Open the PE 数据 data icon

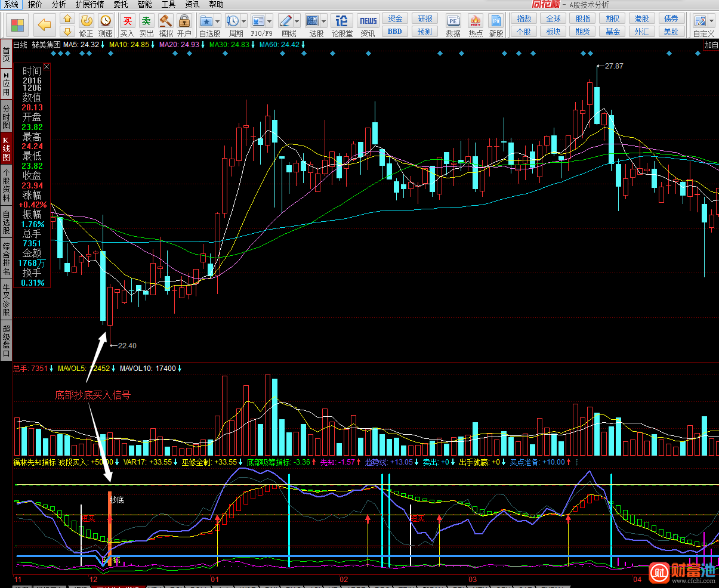453,25
